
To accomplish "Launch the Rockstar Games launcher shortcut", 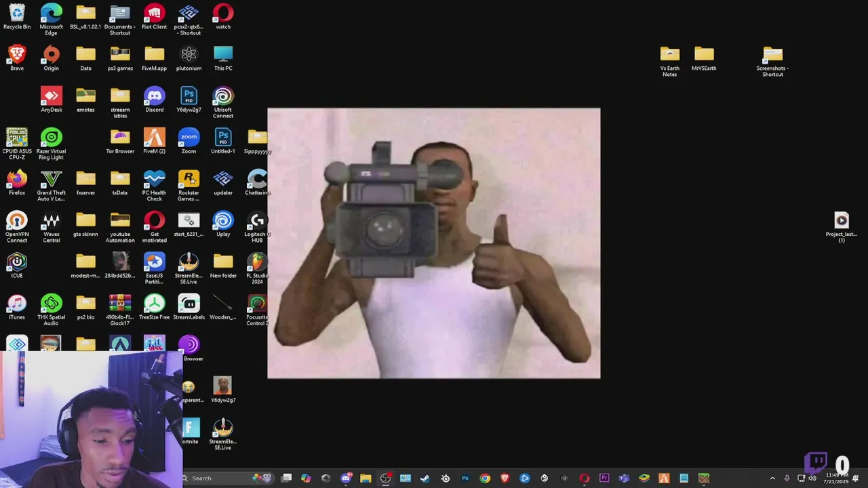I will point(189,185).
